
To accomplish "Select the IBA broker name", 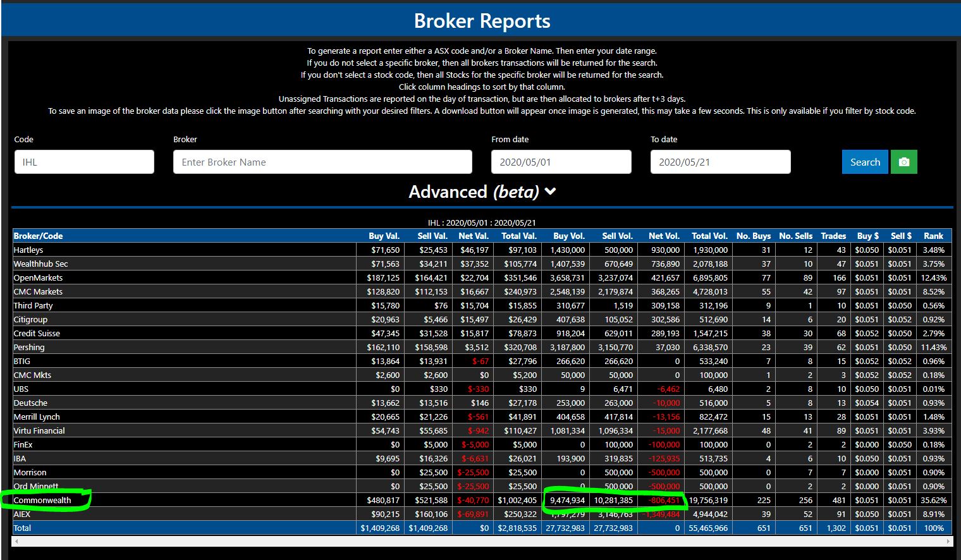I will [20, 458].
